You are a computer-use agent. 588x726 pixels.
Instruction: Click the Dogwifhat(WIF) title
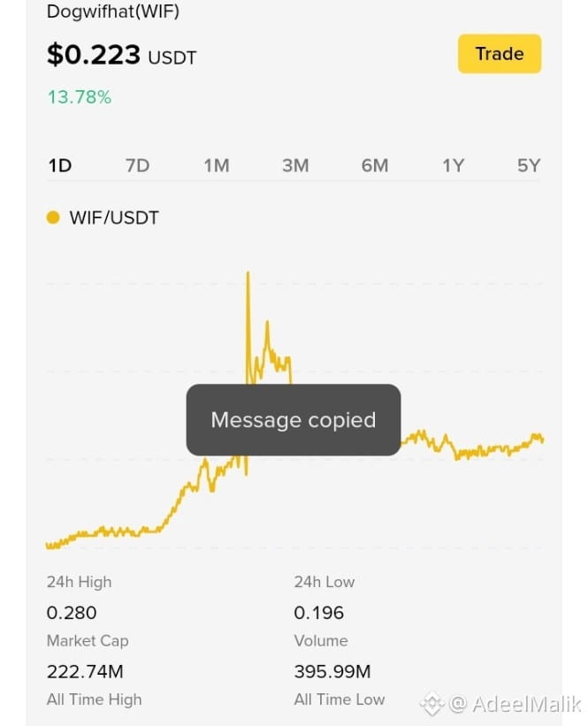point(112,11)
